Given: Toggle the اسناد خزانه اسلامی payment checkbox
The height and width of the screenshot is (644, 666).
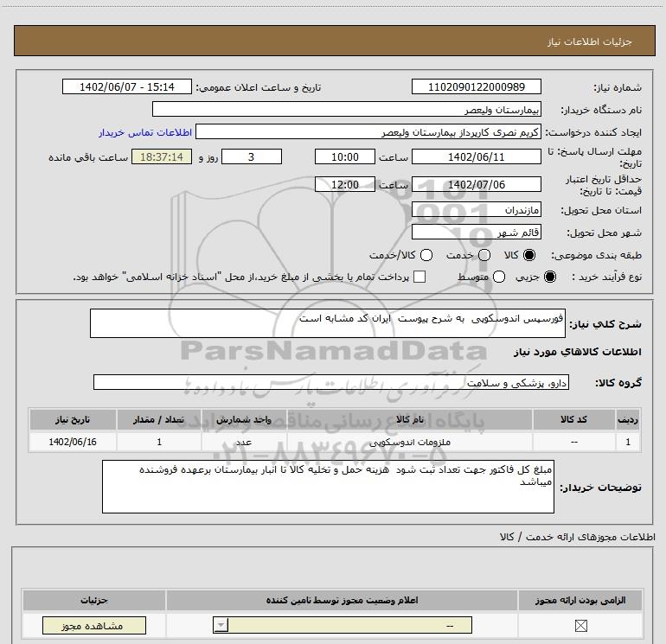Looking at the screenshot, I should tap(419, 277).
